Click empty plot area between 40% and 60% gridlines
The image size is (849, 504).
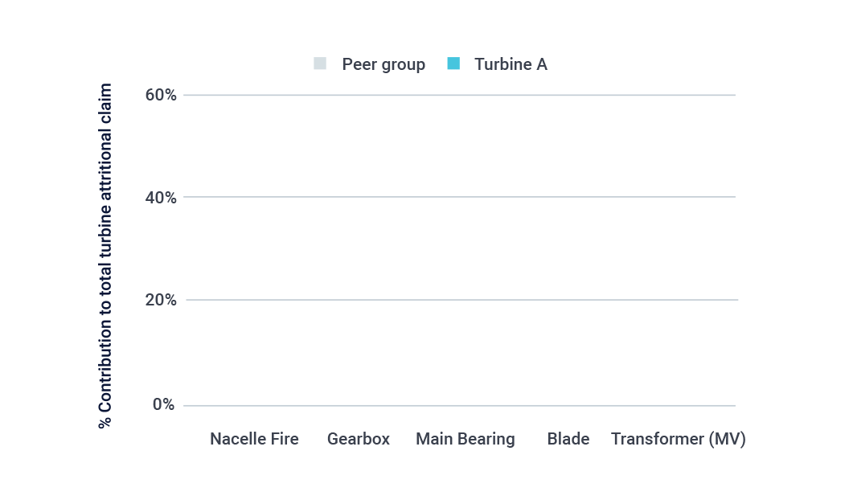pos(459,146)
